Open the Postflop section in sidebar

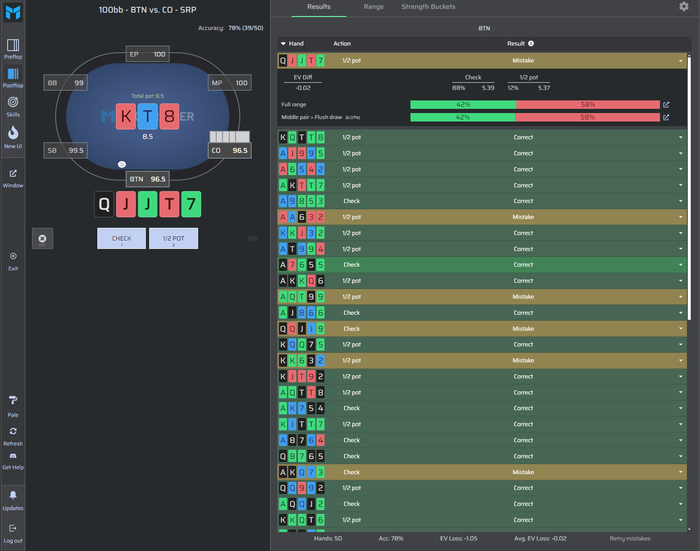pos(13,78)
